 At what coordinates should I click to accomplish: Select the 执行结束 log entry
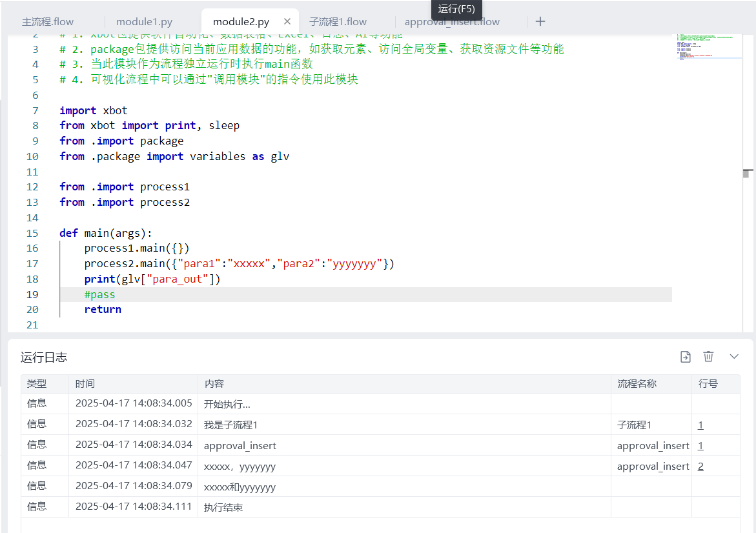(223, 508)
